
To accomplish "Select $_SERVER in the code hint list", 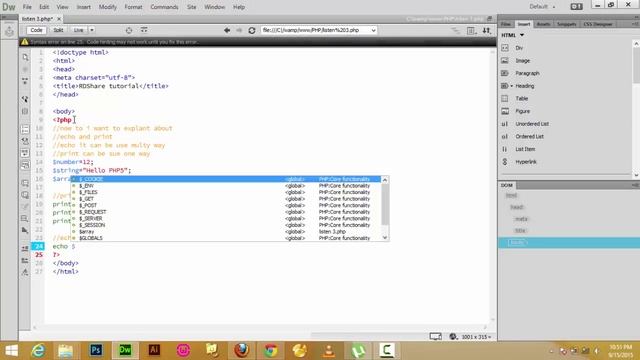I will pos(225,218).
